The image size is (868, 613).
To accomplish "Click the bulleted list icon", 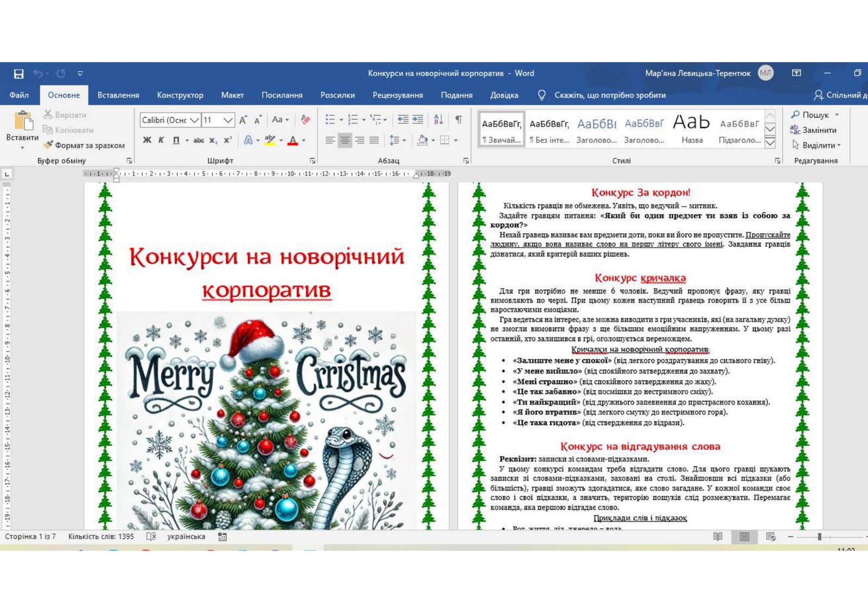I will [330, 120].
